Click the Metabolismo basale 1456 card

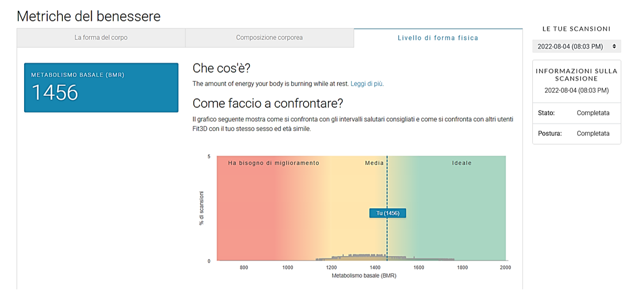[101, 88]
